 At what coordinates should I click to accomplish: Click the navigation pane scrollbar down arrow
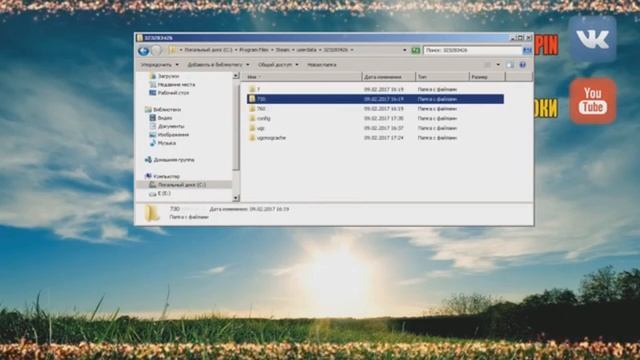pyautogui.click(x=236, y=198)
